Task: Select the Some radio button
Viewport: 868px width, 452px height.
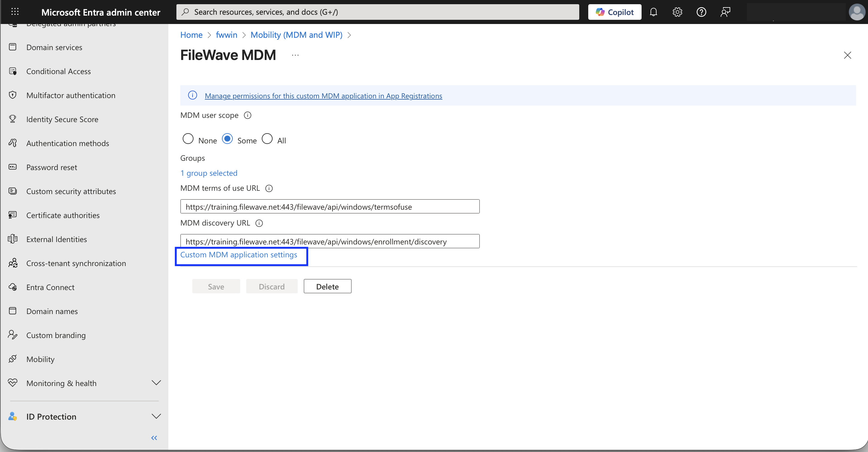Action: 227,139
